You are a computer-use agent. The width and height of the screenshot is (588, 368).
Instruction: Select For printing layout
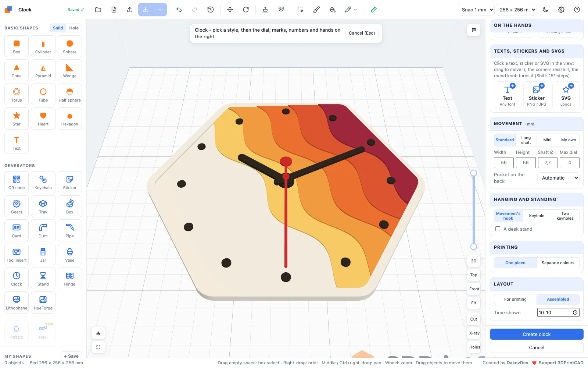tap(515, 299)
